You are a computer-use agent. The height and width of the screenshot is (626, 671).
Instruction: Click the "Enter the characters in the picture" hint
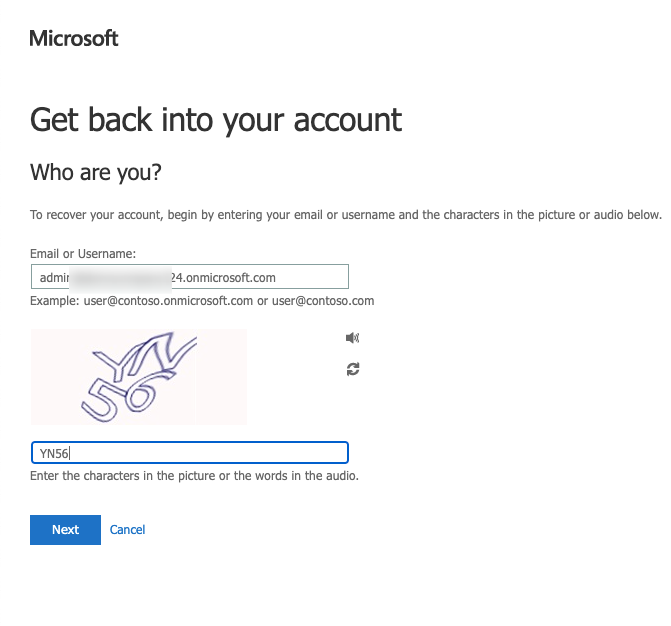tap(194, 476)
